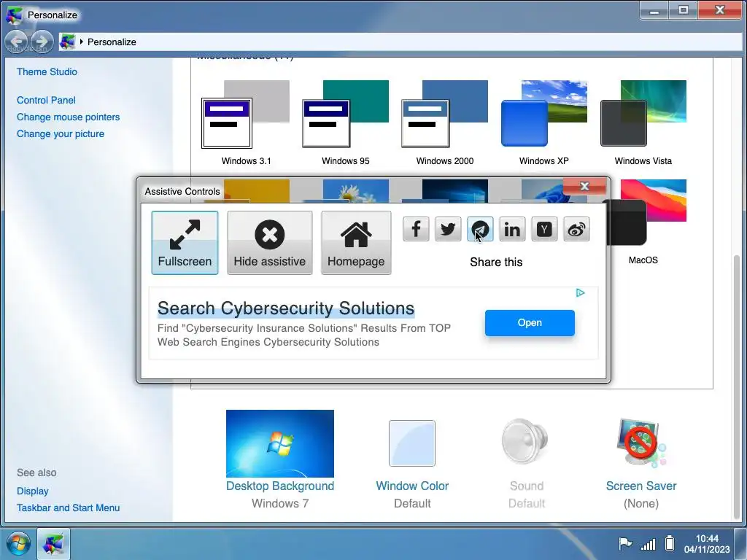The width and height of the screenshot is (747, 560).
Task: Select the Windows 95 theme
Action: coord(345,122)
